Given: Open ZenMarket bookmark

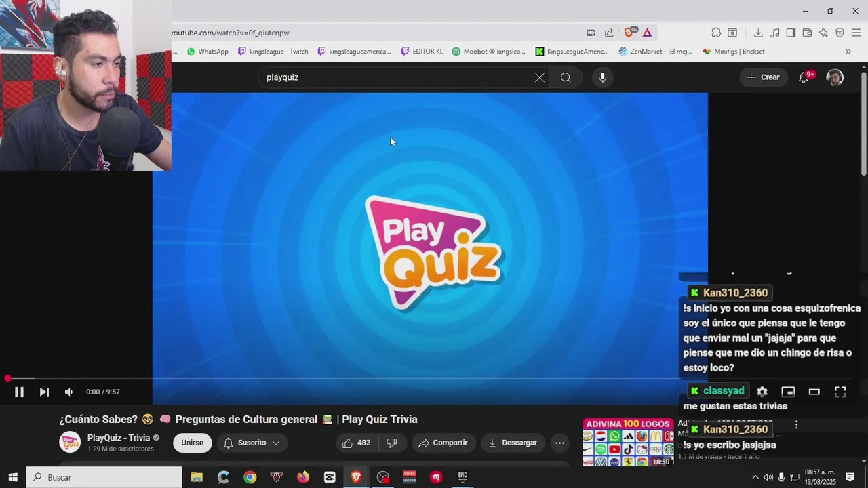Looking at the screenshot, I should (x=655, y=52).
